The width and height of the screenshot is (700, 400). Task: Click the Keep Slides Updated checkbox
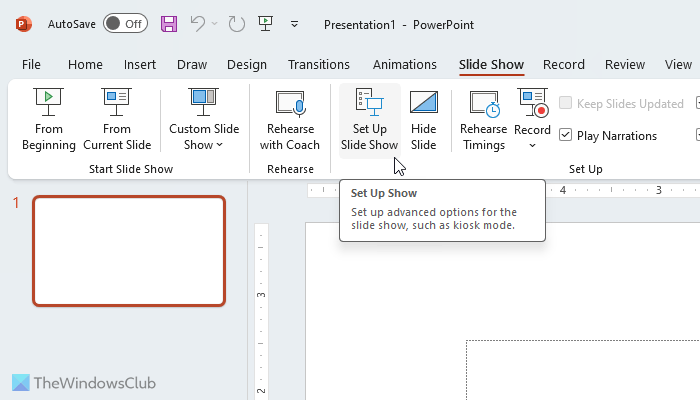[x=566, y=103]
